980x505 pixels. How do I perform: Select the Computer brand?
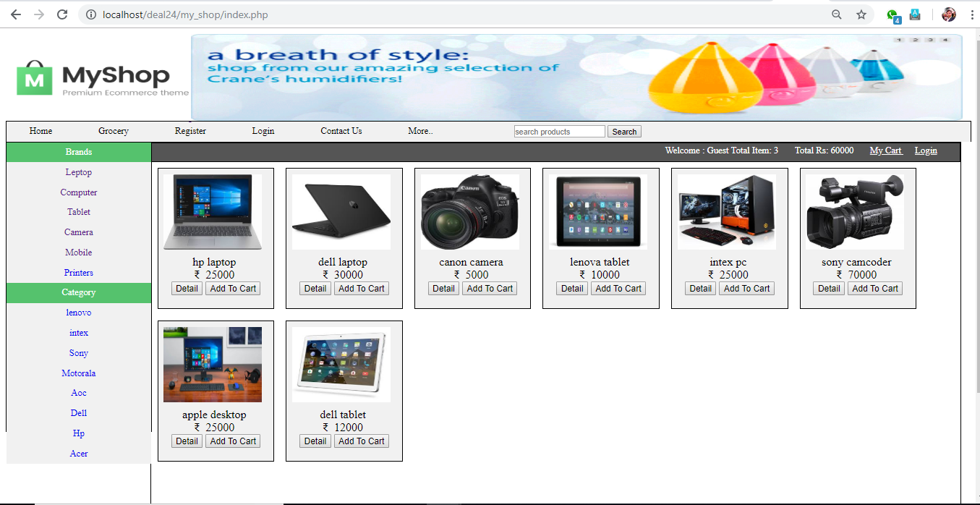[79, 192]
